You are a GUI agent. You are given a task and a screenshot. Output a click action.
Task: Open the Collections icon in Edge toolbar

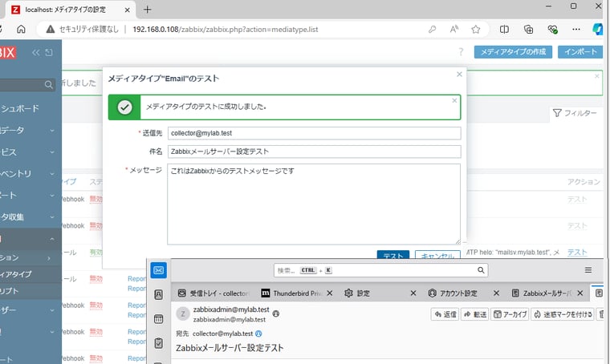(528, 29)
